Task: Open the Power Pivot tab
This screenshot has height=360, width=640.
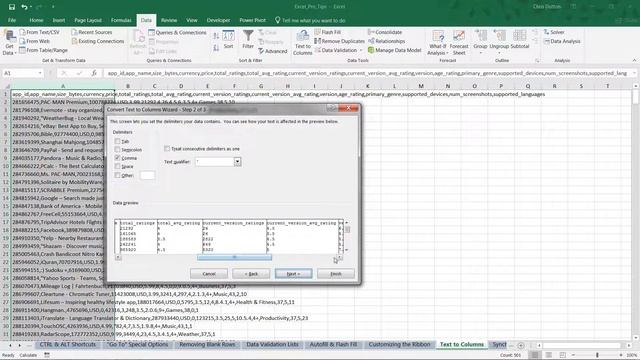Action: pyautogui.click(x=252, y=20)
